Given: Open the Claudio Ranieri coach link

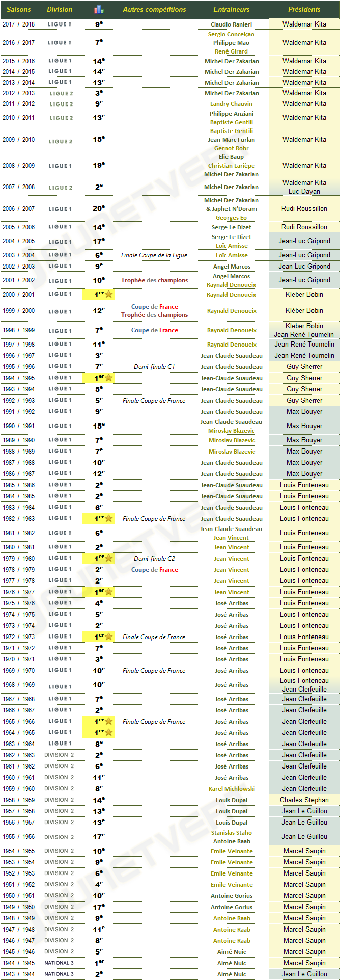Looking at the screenshot, I should [232, 24].
